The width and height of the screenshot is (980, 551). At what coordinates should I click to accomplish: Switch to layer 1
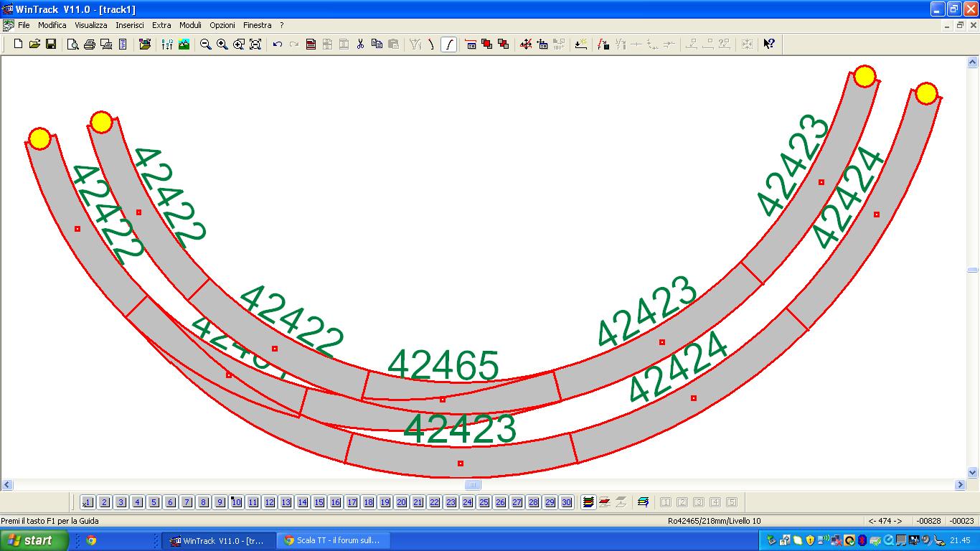click(88, 502)
